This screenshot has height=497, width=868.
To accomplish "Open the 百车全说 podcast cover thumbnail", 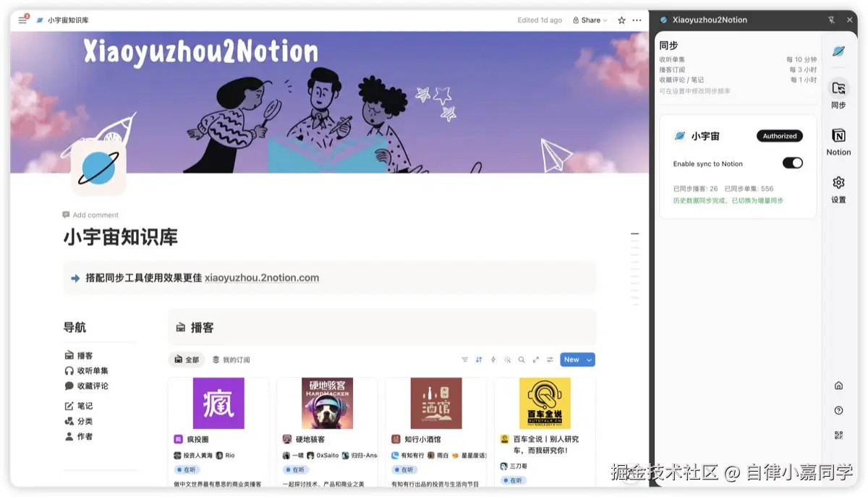I will tap(545, 403).
